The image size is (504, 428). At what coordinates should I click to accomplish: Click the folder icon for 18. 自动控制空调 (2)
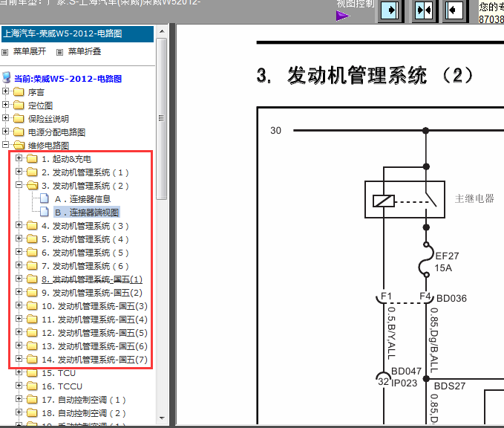32,412
